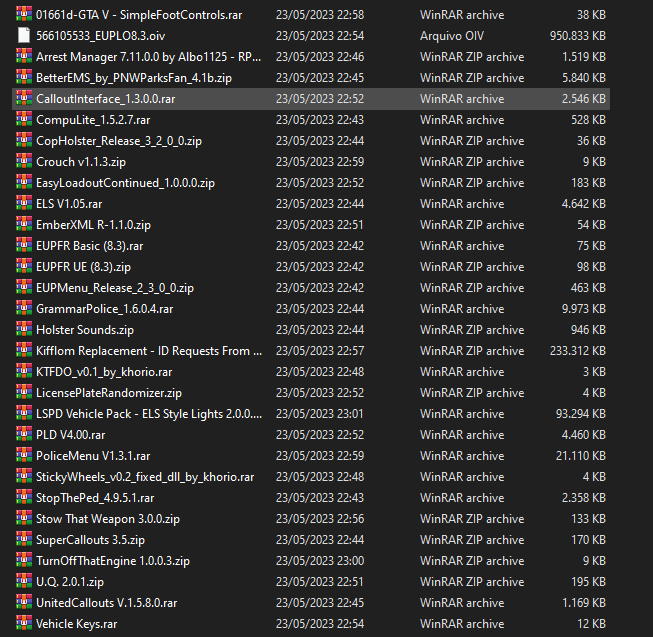Select file name EmberXML R-1.1.0.zip
The height and width of the screenshot is (637, 653).
[x=94, y=225]
